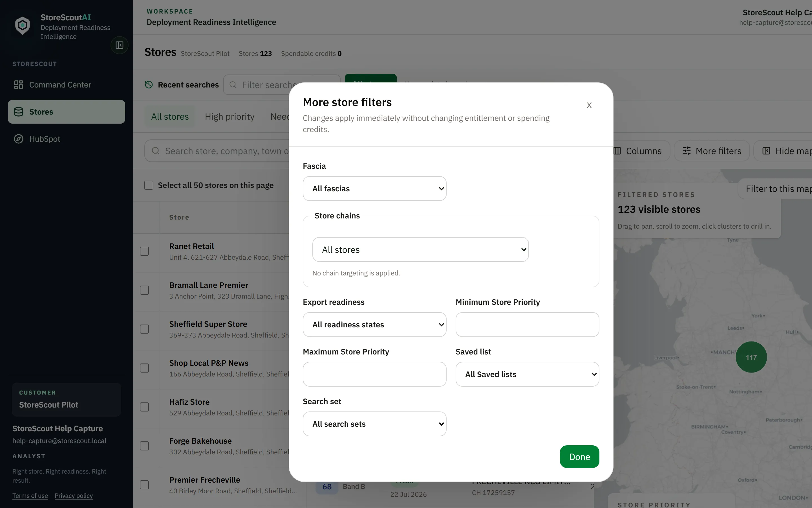Click the Minimum Store Priority field
812x508 pixels.
527,325
